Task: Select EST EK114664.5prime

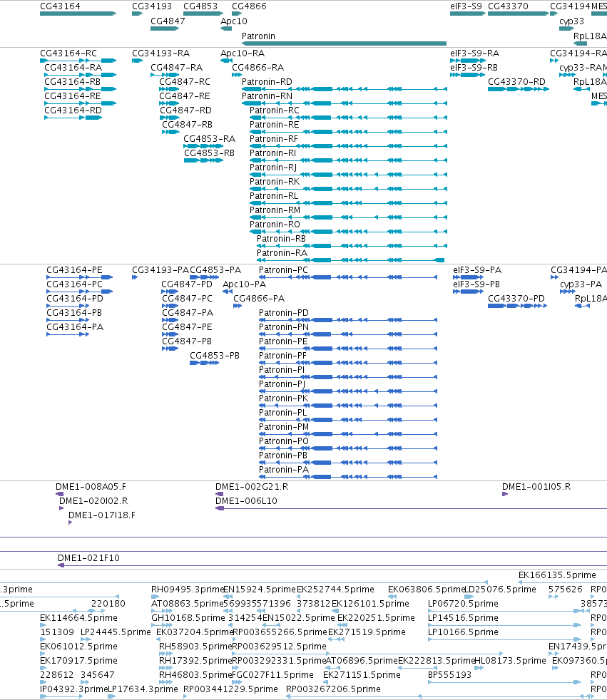Action: pos(78,618)
